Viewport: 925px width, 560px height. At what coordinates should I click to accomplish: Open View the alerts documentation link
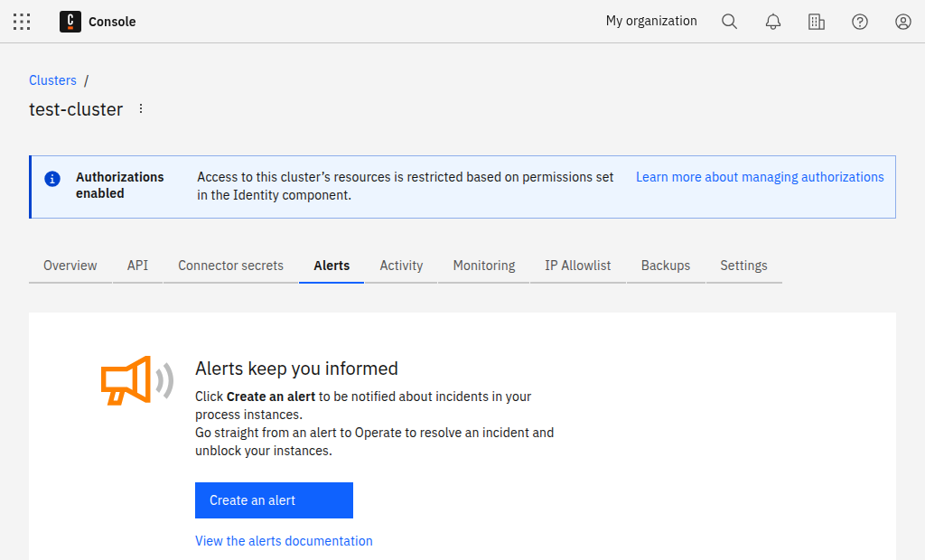tap(284, 541)
